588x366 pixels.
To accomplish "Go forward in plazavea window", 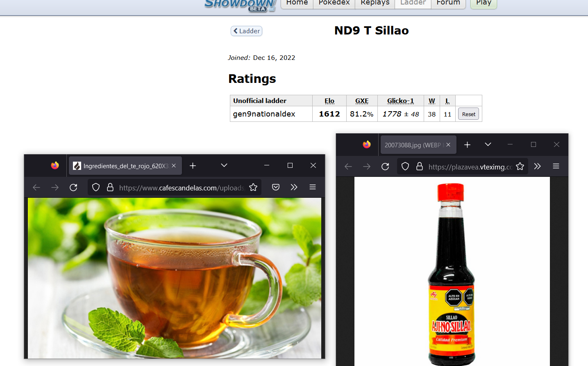I will pyautogui.click(x=367, y=167).
